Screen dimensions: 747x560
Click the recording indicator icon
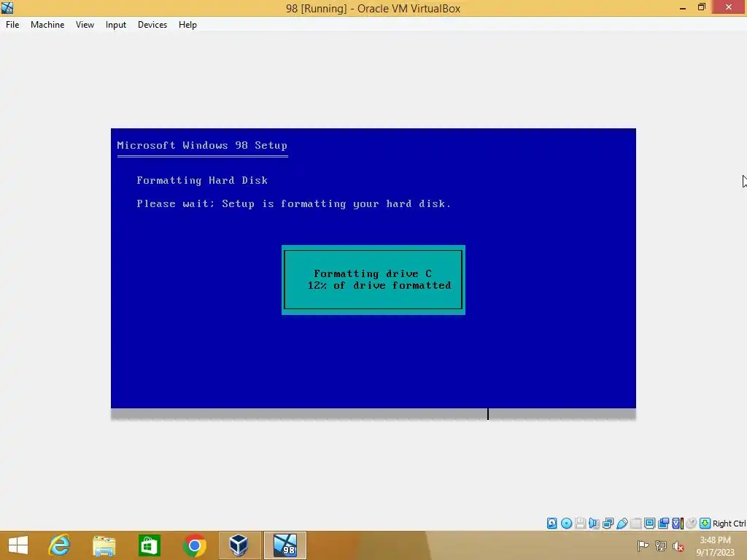[x=663, y=524]
